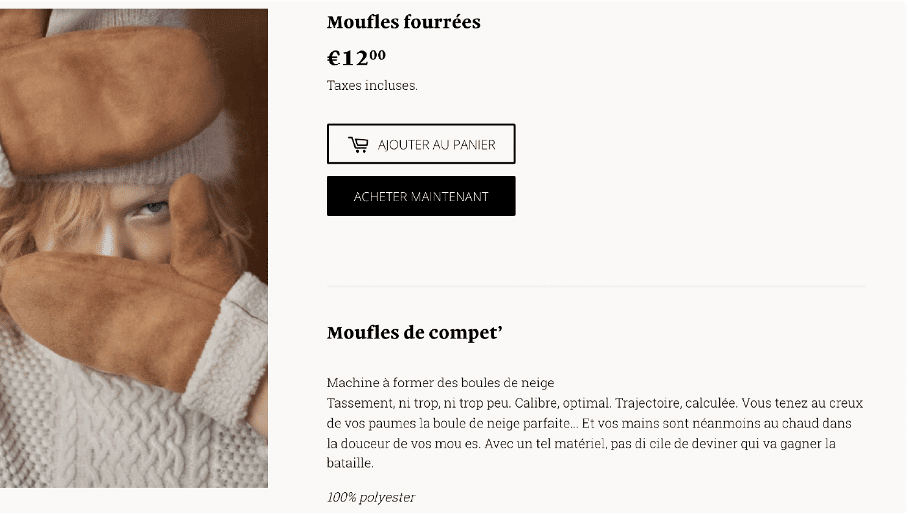This screenshot has height=514, width=908.
Task: Select the Moufles de compet' heading
Action: point(415,333)
